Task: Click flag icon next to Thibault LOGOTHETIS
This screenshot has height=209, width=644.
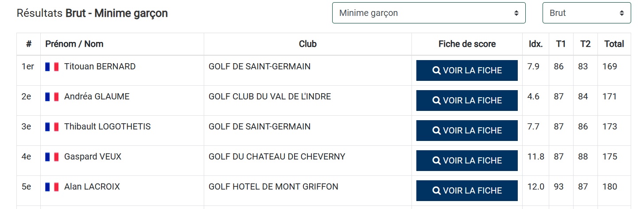Action: [52, 127]
